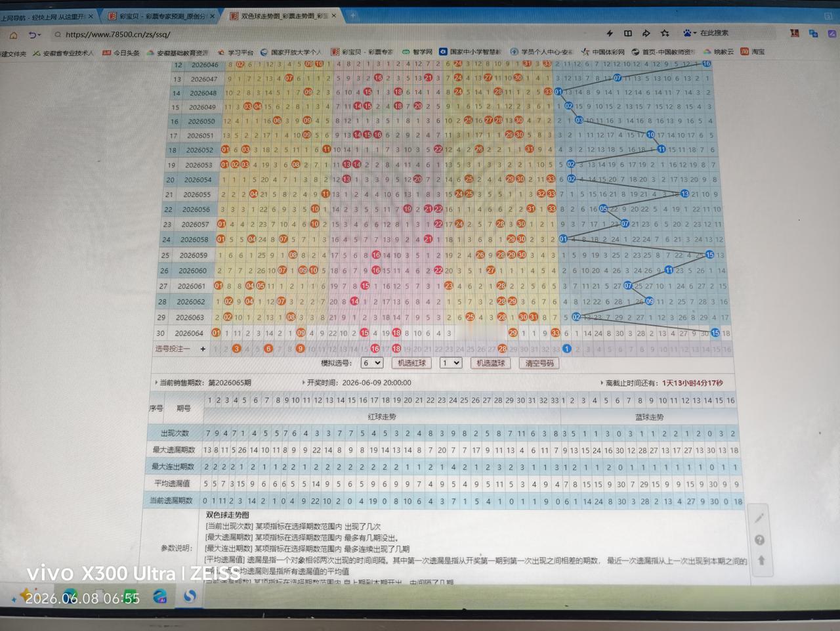
Task: Close the 双色球走势图 tab
Action: (334, 16)
